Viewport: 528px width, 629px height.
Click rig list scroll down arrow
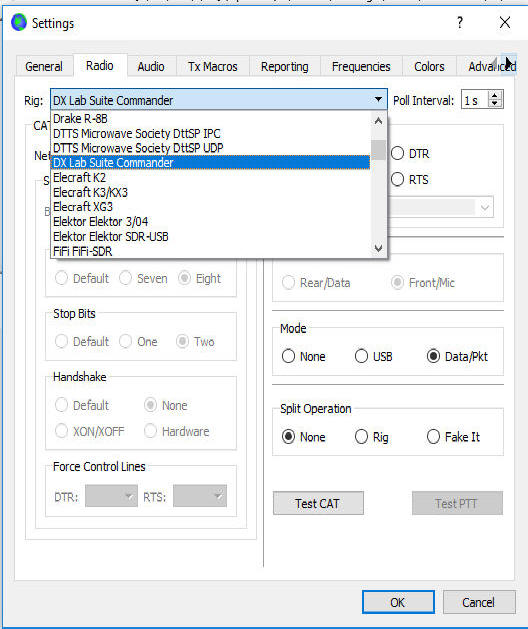(378, 248)
